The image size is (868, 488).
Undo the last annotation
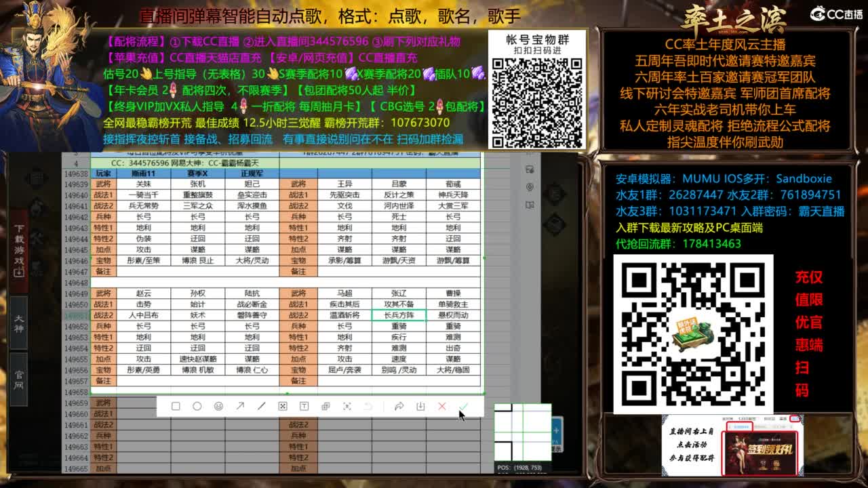[368, 407]
